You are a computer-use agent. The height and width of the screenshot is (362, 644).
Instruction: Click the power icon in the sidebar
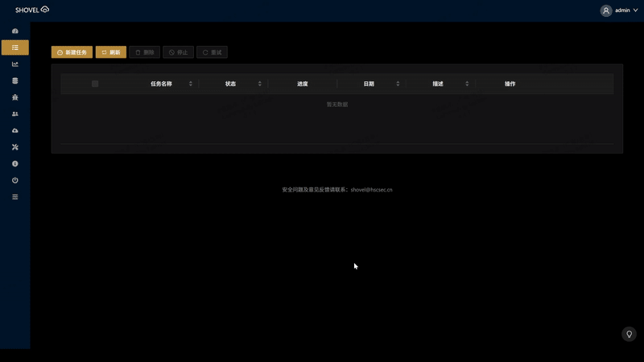[x=15, y=180]
